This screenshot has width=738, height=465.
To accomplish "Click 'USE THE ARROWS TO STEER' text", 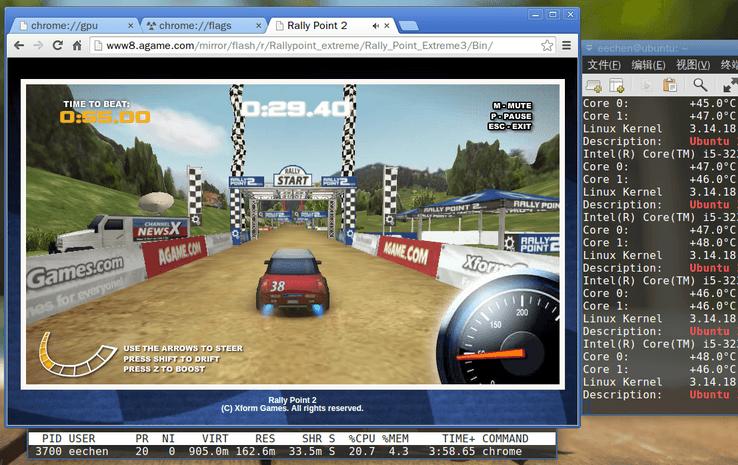I will 183,348.
